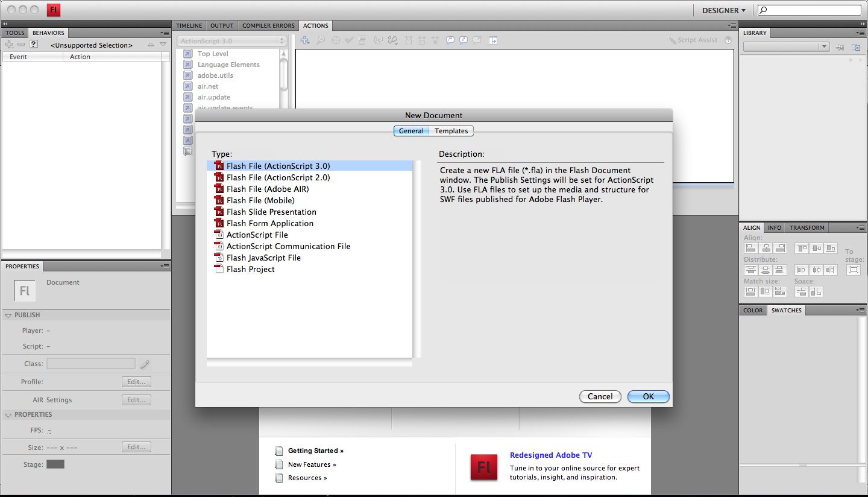Open the DESIGNER workspace dropdown
868x497 pixels.
723,10
